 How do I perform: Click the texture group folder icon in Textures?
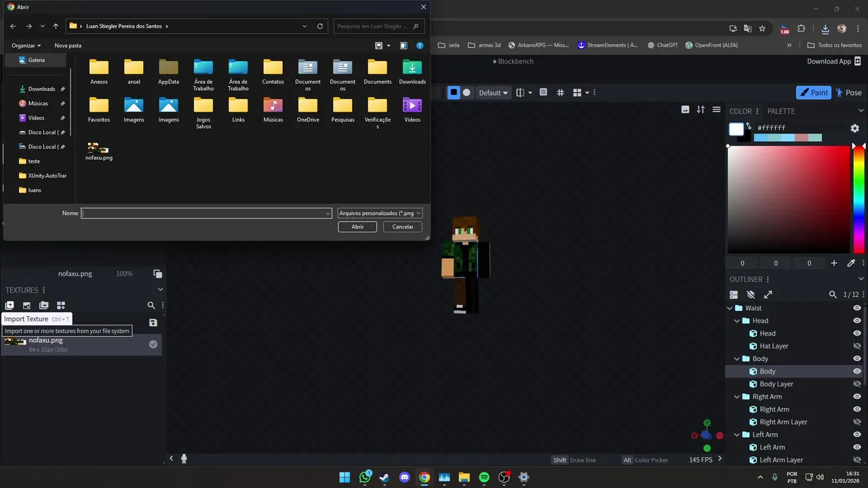pos(44,306)
